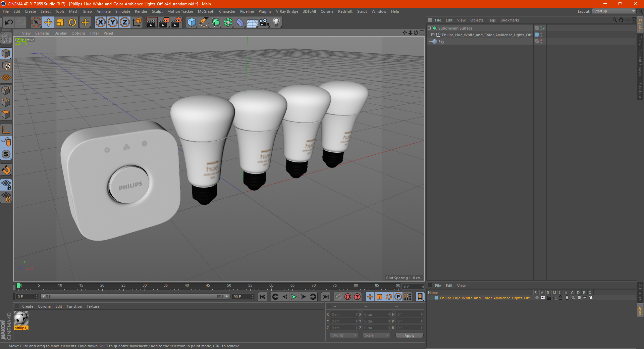644x349 pixels.
Task: Enable Axis mode in left toolbar
Action: pyautogui.click(x=6, y=130)
